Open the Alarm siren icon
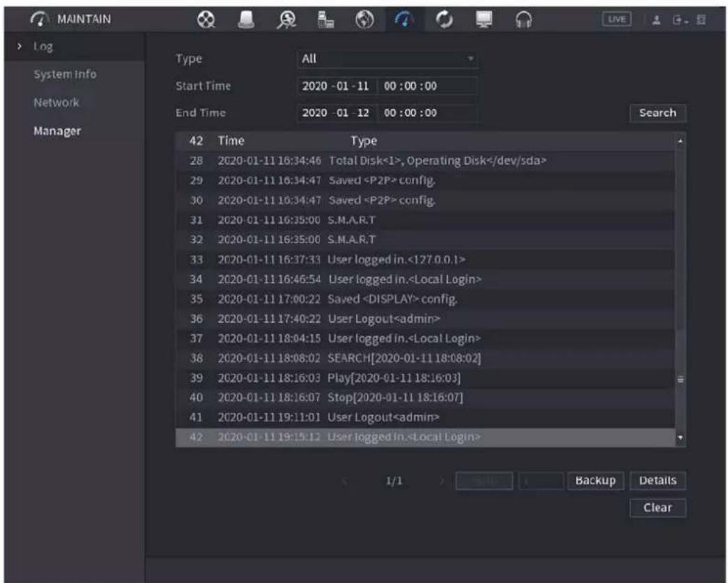Viewport: 728px width, 583px height. [246, 20]
